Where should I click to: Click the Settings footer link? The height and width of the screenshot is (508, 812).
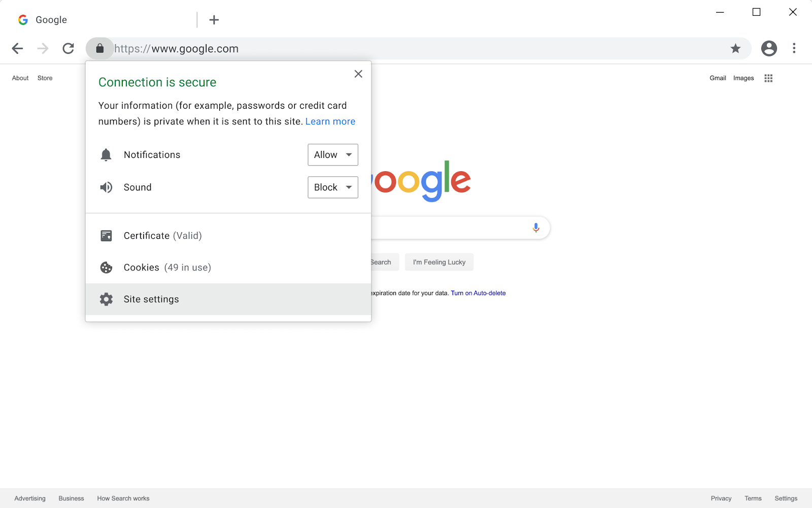786,498
